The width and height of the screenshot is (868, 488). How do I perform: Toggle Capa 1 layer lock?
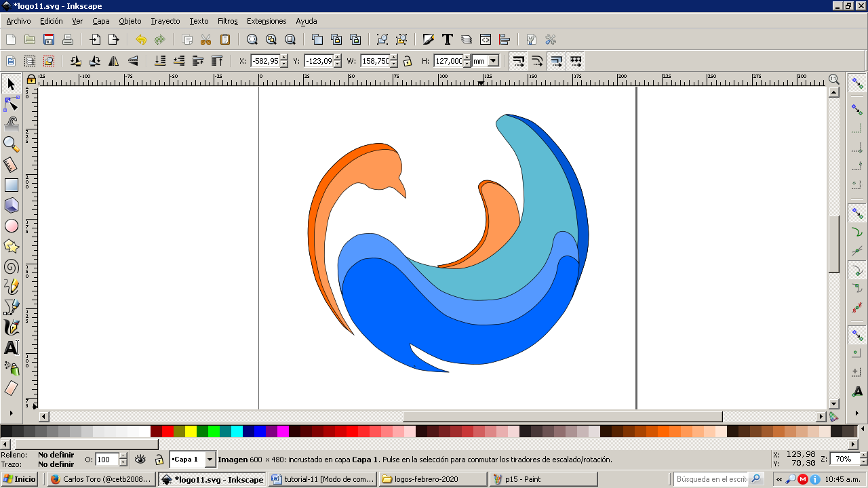pos(159,460)
